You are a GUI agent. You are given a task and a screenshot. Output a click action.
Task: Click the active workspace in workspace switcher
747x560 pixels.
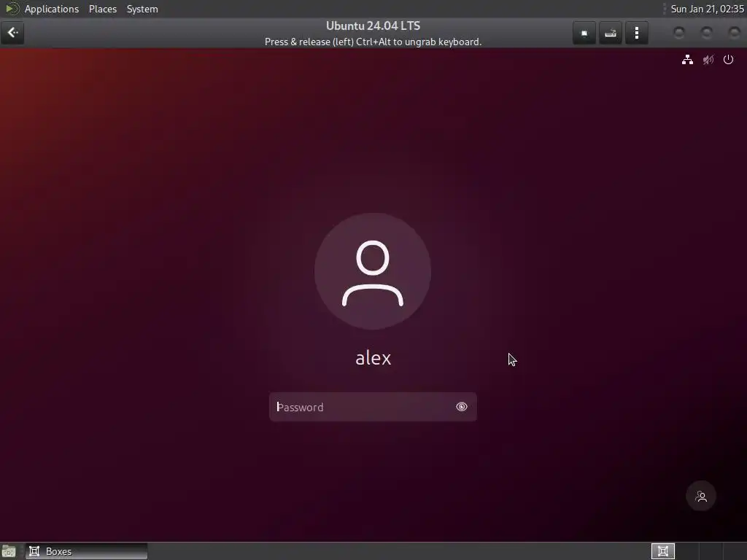pyautogui.click(x=663, y=551)
